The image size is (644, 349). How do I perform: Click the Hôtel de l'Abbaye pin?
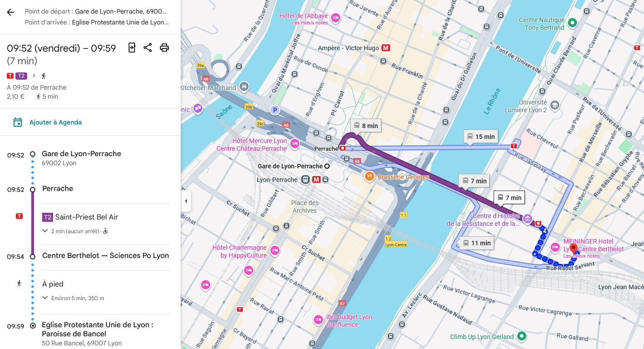[335, 18]
